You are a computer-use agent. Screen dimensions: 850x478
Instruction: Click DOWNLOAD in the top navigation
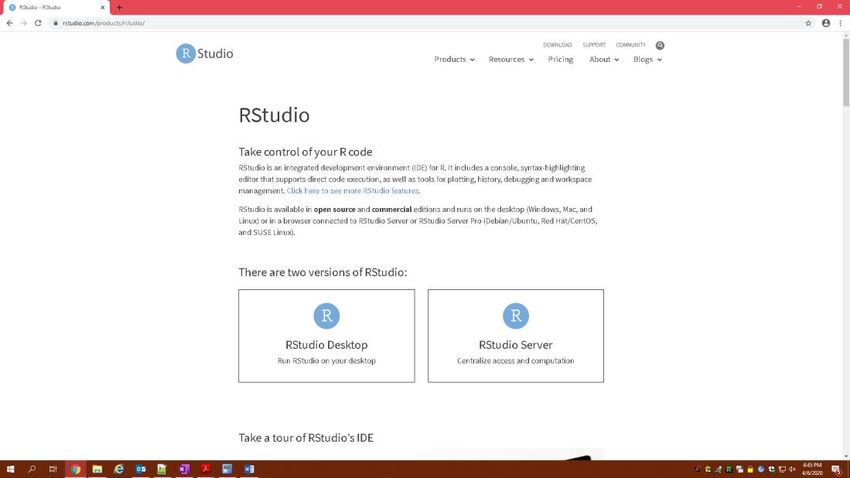557,45
